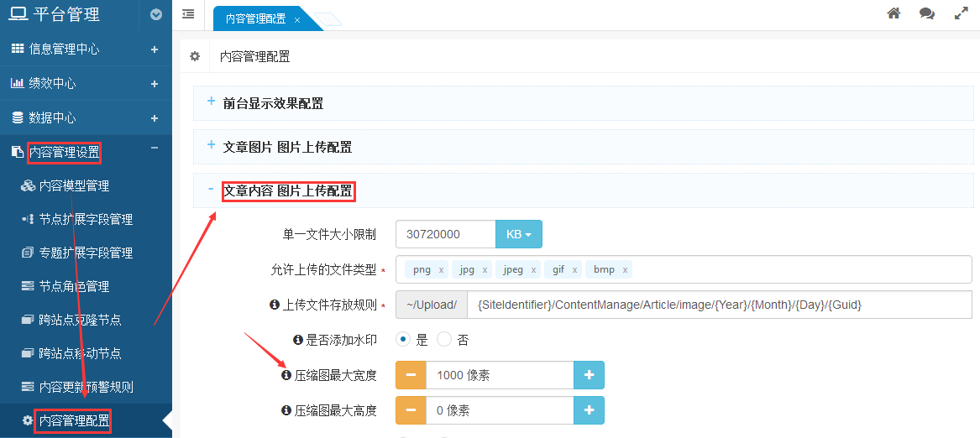
Task: Click info icon next to 是否添加水印
Action: point(298,340)
